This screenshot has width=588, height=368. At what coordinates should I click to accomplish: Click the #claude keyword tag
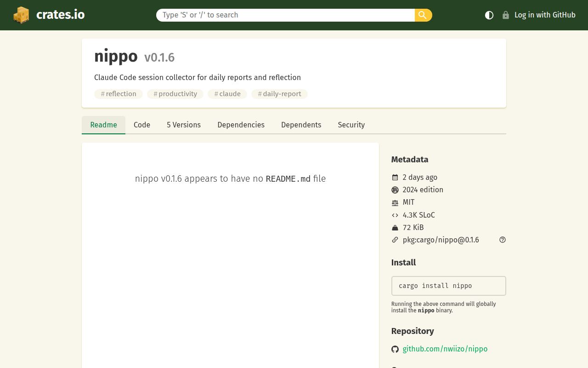tap(227, 94)
